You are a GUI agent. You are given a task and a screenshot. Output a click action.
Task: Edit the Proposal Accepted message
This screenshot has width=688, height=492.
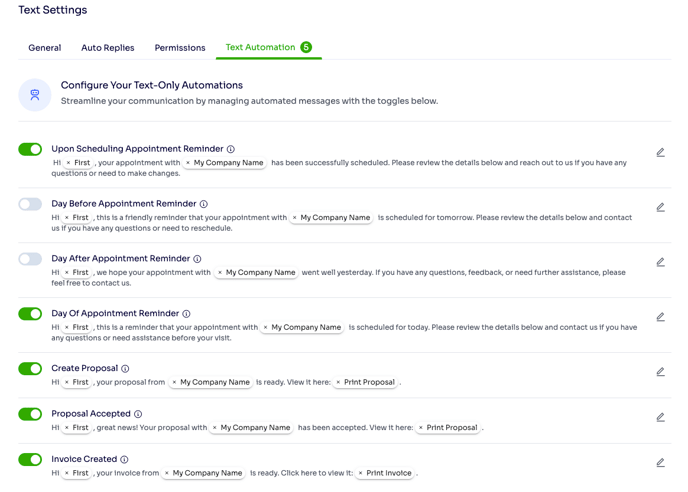point(660,418)
